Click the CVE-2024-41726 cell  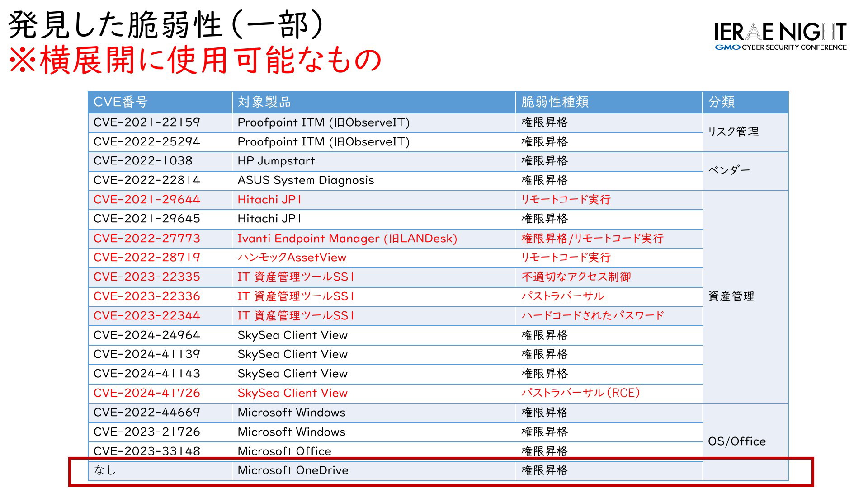pos(160,393)
